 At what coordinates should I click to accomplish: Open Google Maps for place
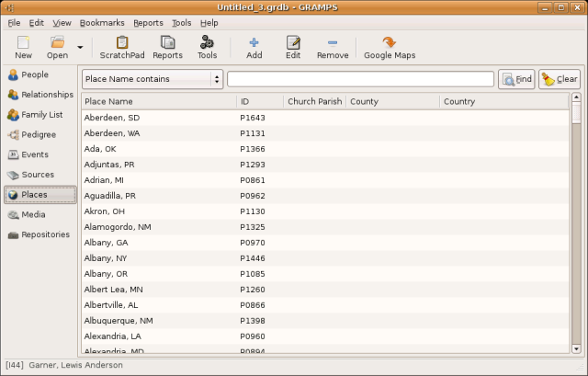tap(390, 47)
